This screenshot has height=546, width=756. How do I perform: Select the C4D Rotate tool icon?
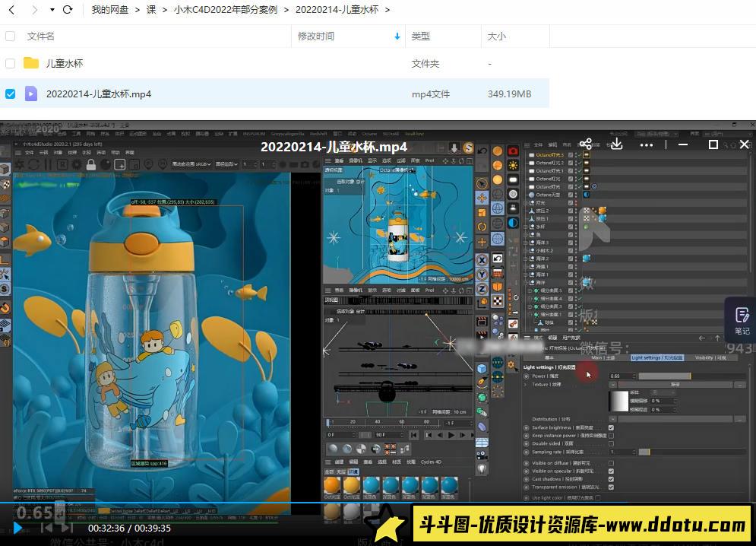(482, 227)
